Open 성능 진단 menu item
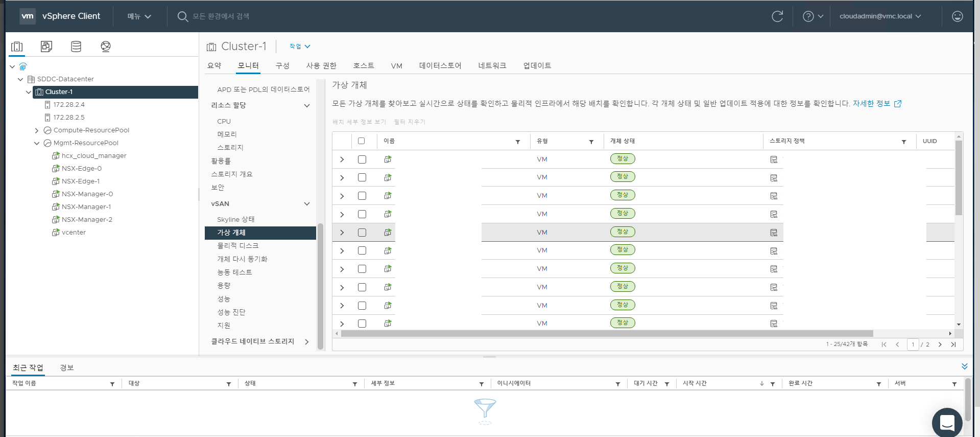This screenshot has height=437, width=980. (231, 312)
